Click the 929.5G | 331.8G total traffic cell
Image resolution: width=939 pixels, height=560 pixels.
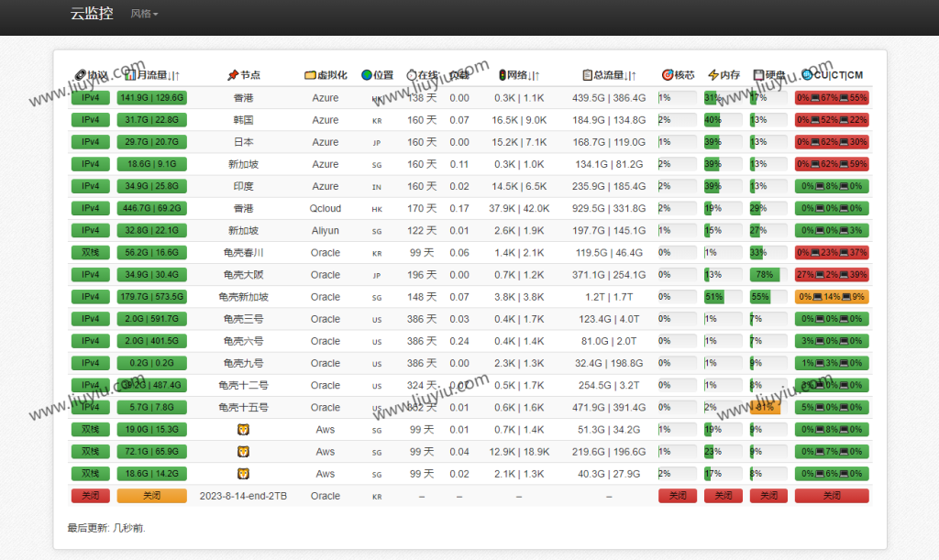609,208
